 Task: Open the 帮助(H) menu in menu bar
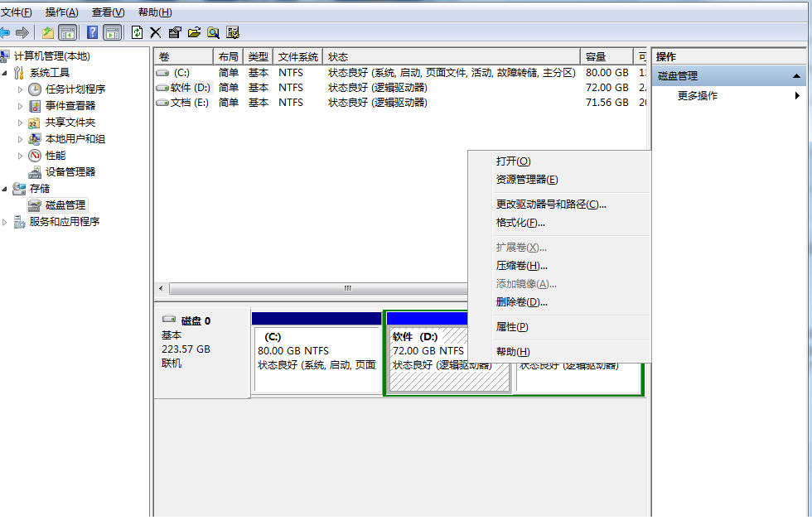pos(155,12)
